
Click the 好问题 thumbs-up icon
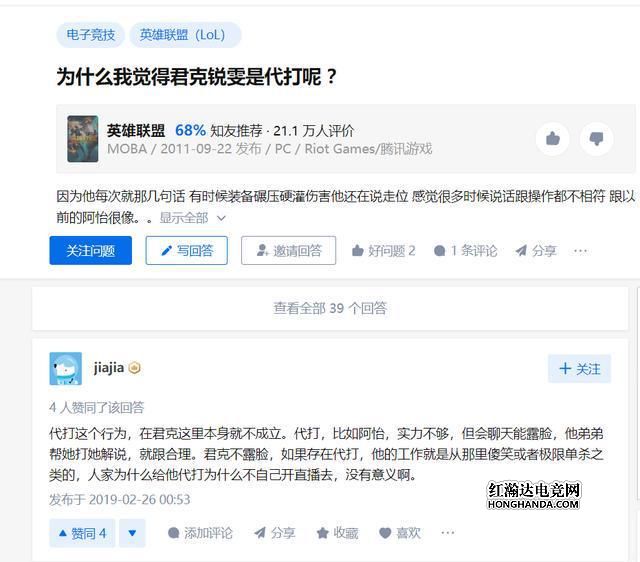(358, 251)
